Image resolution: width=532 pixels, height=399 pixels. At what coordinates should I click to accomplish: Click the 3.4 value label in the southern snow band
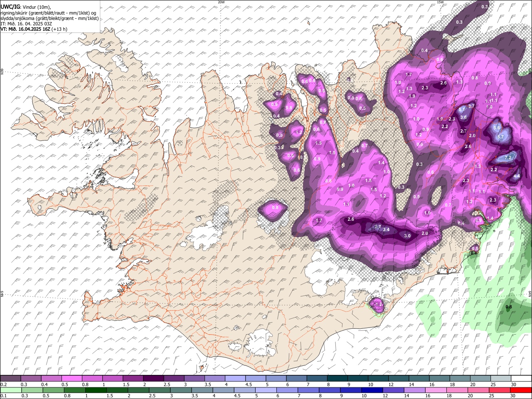pyautogui.click(x=386, y=229)
